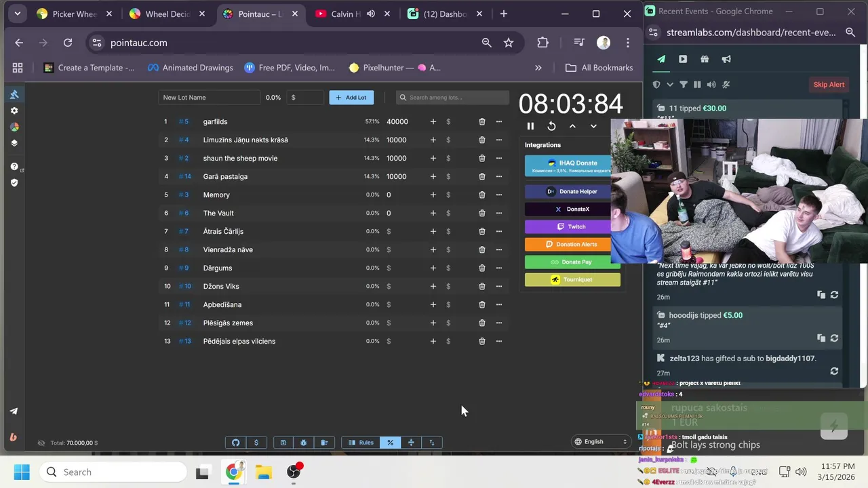Pause the auction timer
Viewport: 868px width, 488px height.
pos(530,126)
